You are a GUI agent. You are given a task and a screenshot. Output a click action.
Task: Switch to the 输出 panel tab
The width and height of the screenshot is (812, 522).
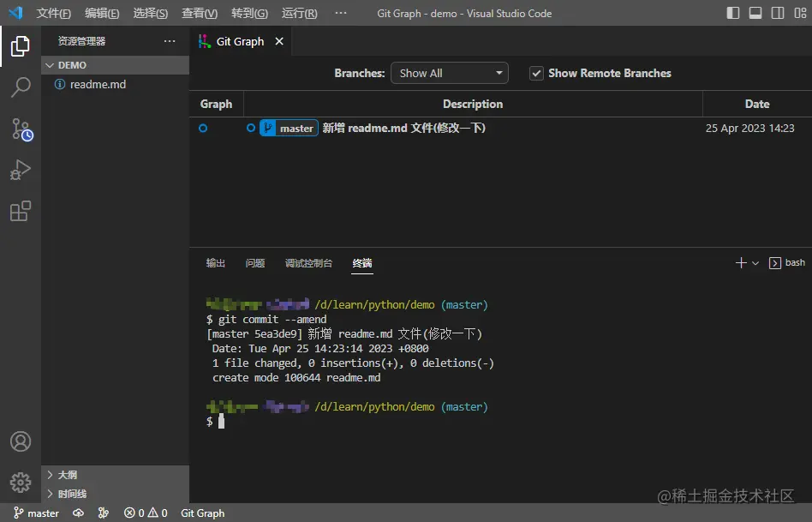pos(216,263)
